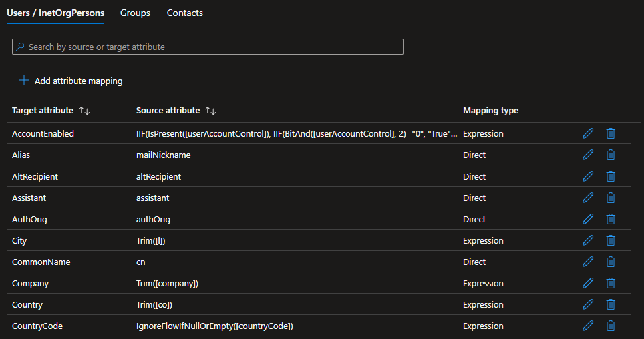Image resolution: width=644 pixels, height=339 pixels.
Task: Delete the City mapping
Action: (611, 240)
